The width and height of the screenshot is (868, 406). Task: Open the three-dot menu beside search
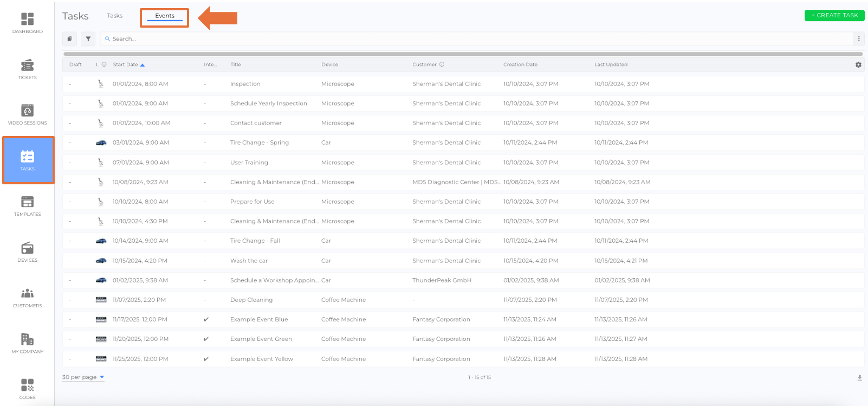859,39
